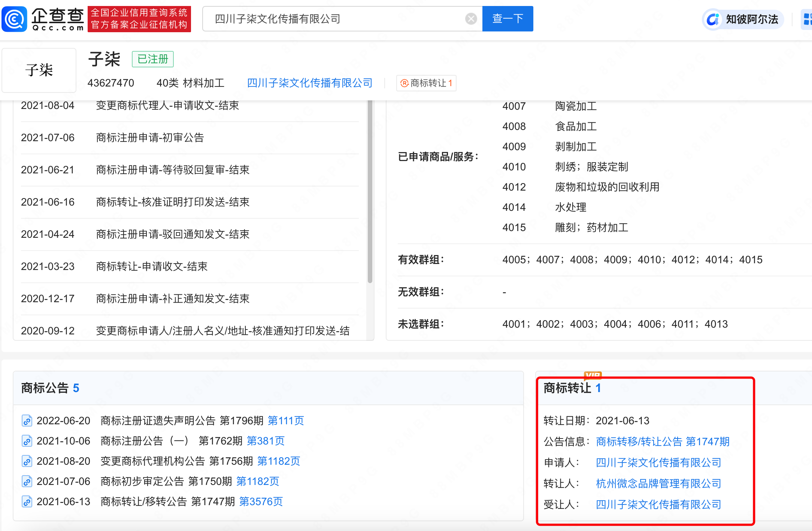Click the 未选群组 code list value
This screenshot has width=812, height=531.
[x=615, y=324]
